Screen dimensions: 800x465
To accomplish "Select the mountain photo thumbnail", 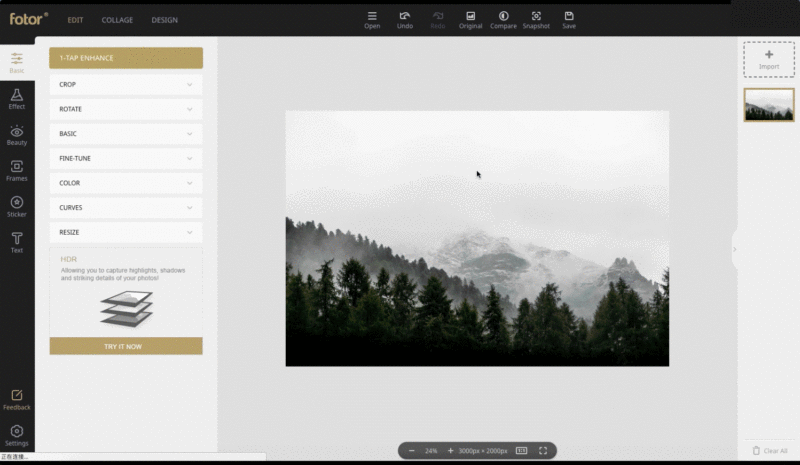I will (769, 105).
